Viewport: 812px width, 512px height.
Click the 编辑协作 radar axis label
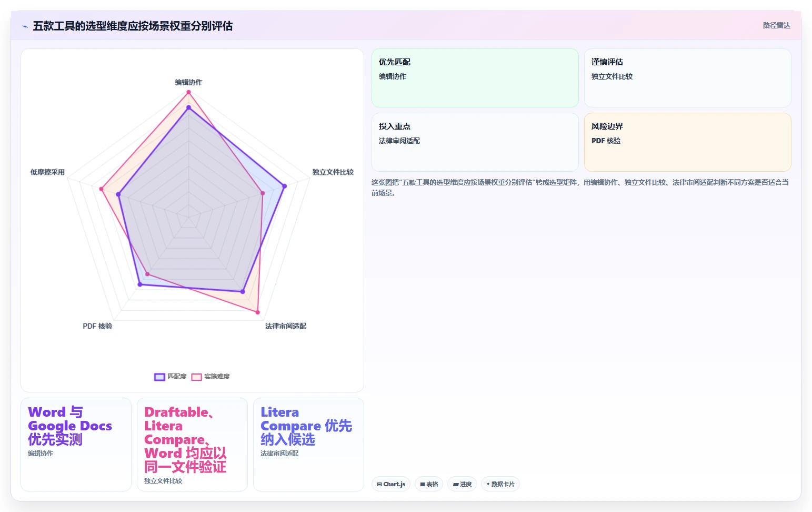[x=188, y=82]
